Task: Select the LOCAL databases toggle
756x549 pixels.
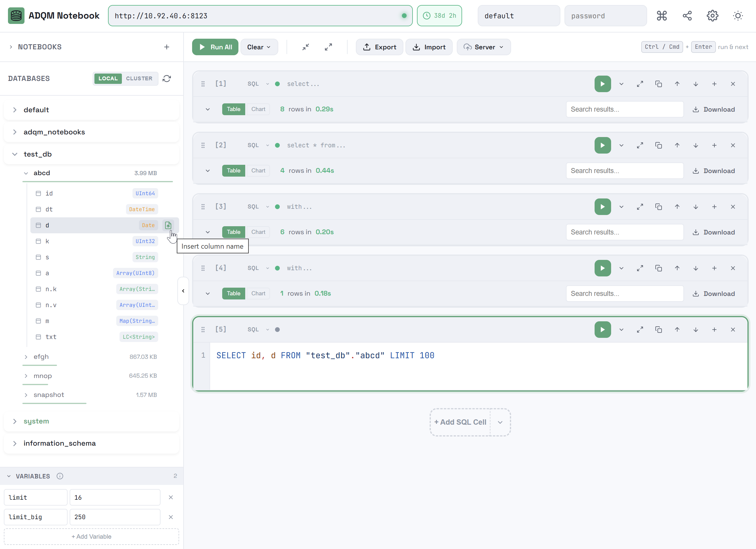Action: pos(108,78)
